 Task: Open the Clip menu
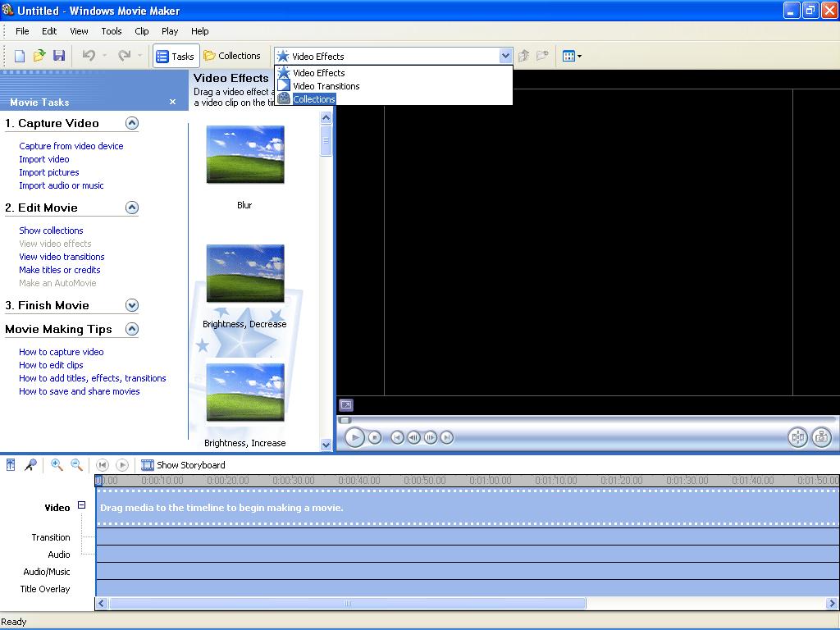click(142, 31)
